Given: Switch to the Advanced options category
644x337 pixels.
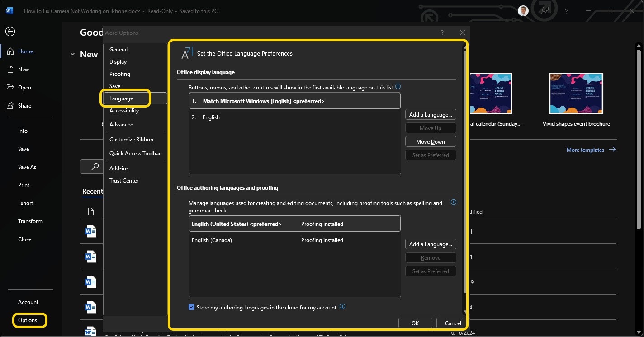Looking at the screenshot, I should (x=121, y=125).
